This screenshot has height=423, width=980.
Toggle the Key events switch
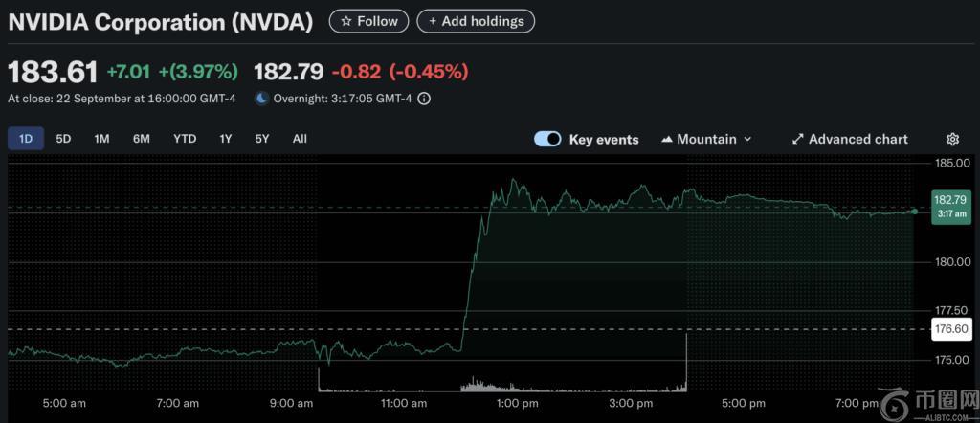547,140
